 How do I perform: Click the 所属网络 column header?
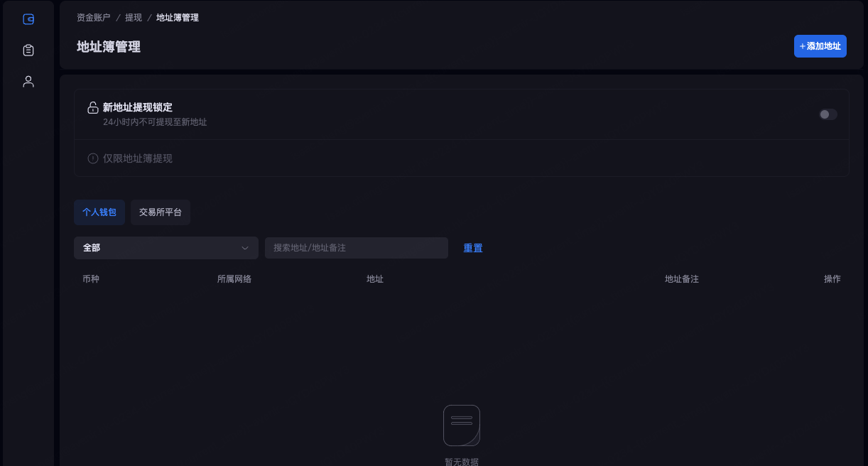point(234,279)
